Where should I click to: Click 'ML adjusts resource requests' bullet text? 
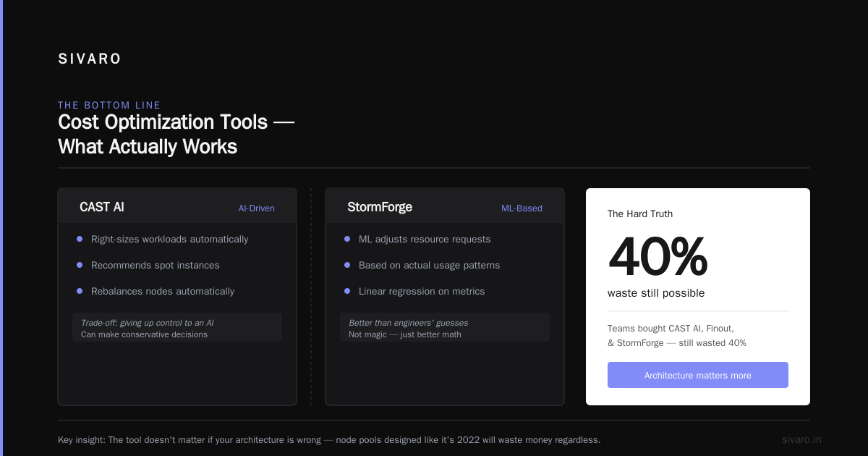[x=425, y=239]
